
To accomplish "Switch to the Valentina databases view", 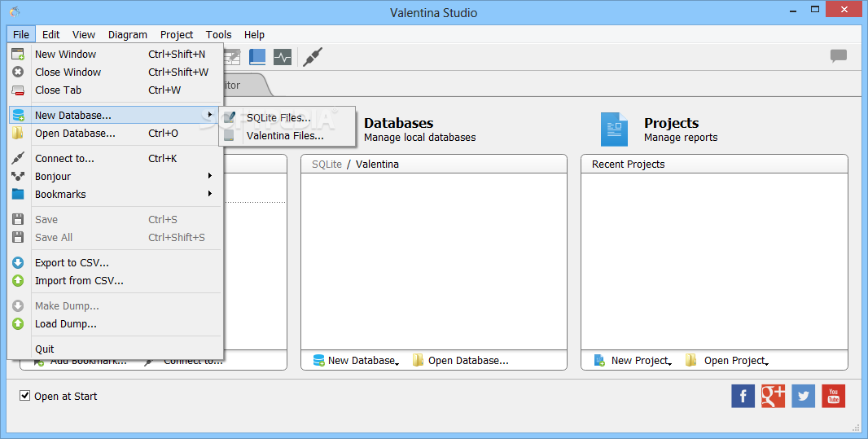I will coord(377,164).
